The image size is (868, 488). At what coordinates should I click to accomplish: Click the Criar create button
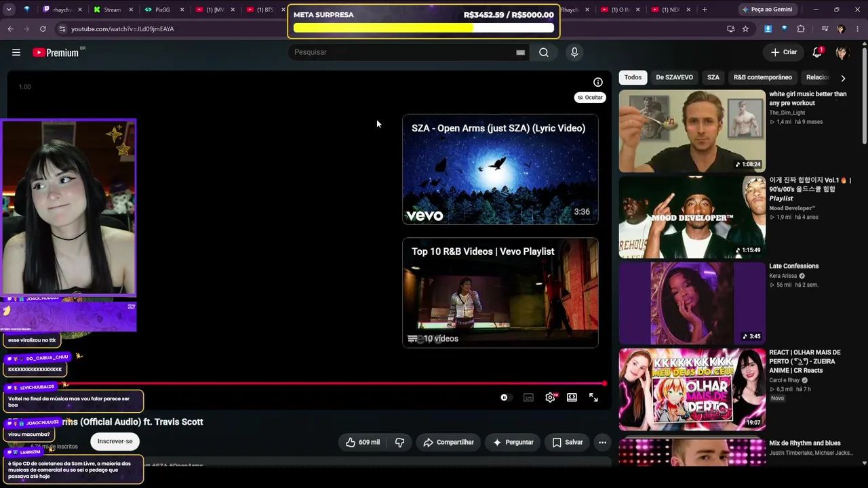(x=784, y=52)
